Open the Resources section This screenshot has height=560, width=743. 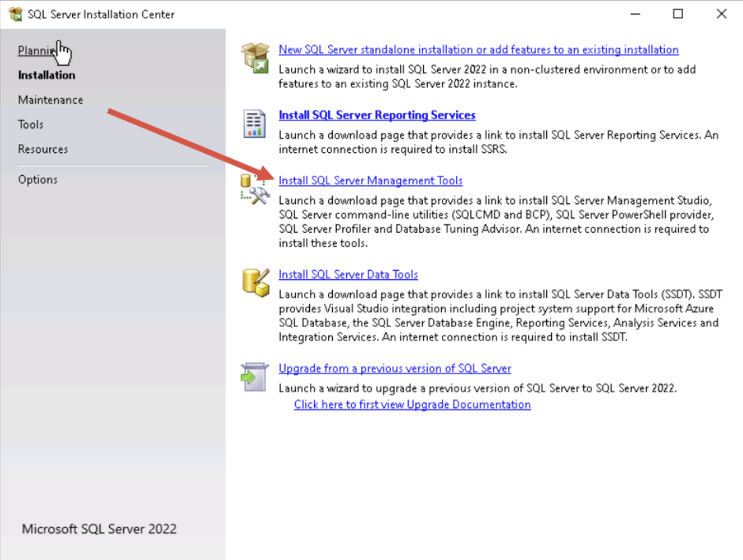coord(43,149)
